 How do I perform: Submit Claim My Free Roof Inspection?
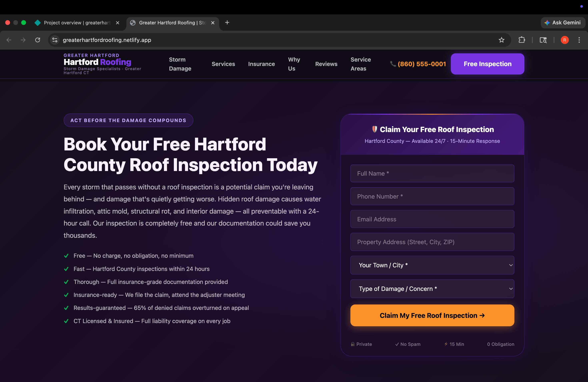click(432, 315)
